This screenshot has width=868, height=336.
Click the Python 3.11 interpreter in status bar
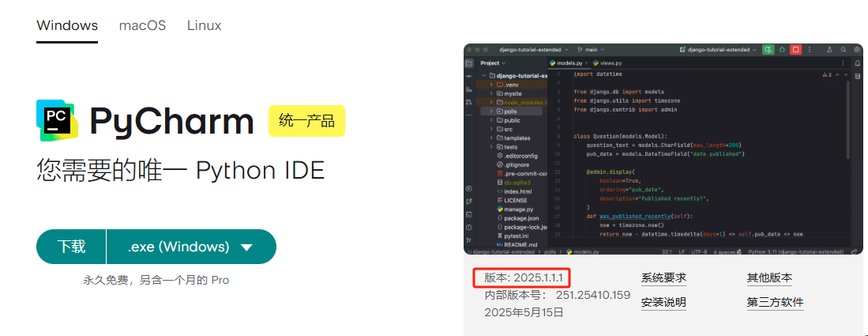coord(796,251)
